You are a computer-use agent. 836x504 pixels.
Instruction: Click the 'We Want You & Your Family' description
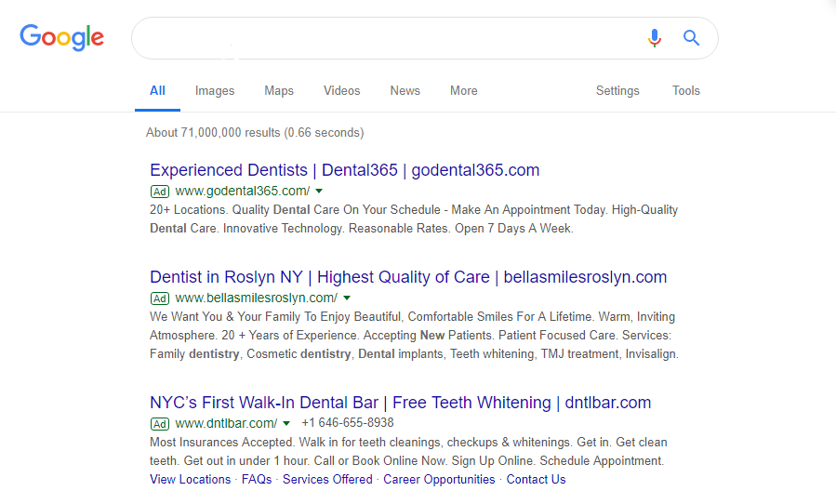point(414,336)
